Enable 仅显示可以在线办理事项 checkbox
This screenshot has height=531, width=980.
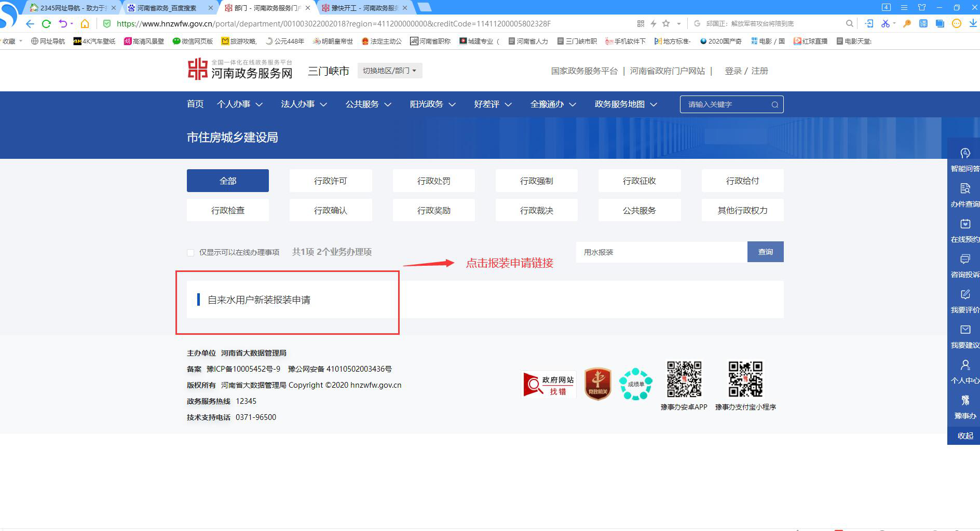190,252
